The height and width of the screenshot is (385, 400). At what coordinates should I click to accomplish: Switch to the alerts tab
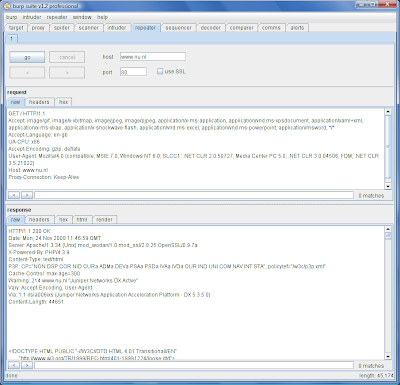(297, 28)
